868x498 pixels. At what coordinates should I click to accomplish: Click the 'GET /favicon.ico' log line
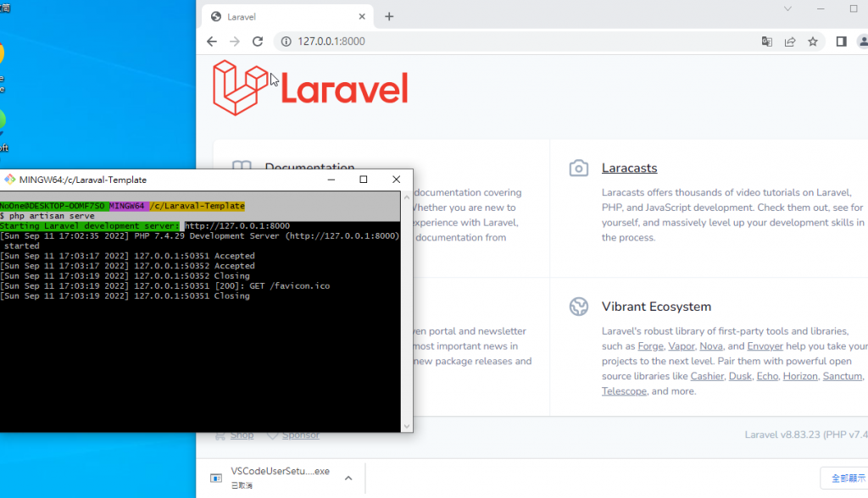(x=290, y=286)
